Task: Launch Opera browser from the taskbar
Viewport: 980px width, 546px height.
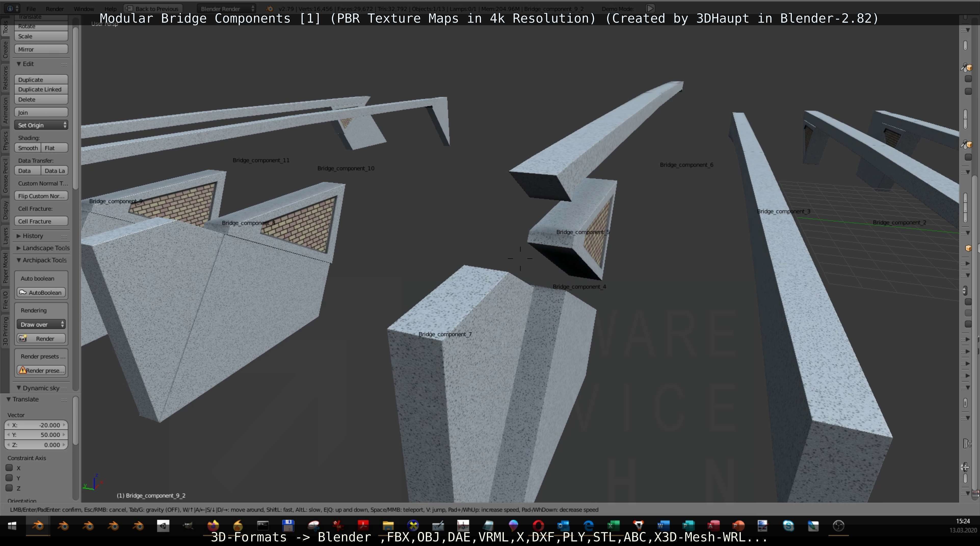Action: point(538,526)
